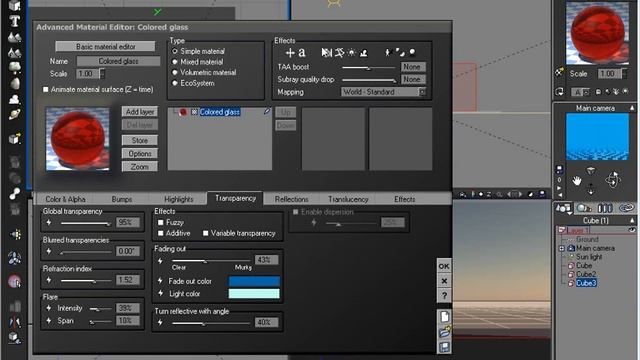Click the ringed planet tool icon
This screenshot has height=360, width=640.
[x=15, y=115]
